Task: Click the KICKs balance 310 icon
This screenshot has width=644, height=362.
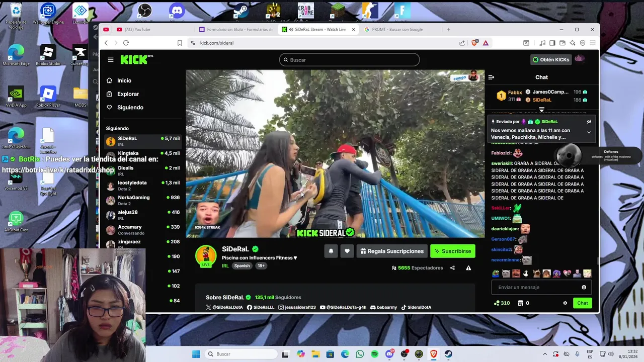Action: coord(502,303)
